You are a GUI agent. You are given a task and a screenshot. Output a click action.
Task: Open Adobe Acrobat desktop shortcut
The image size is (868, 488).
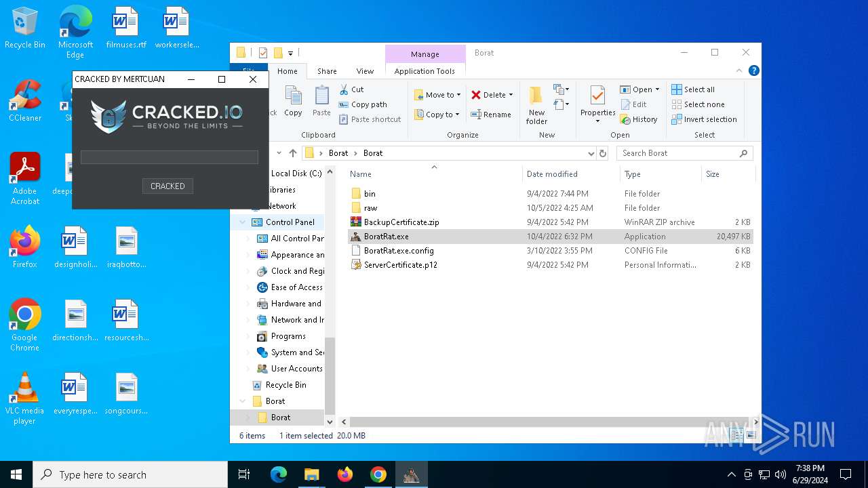(x=25, y=178)
